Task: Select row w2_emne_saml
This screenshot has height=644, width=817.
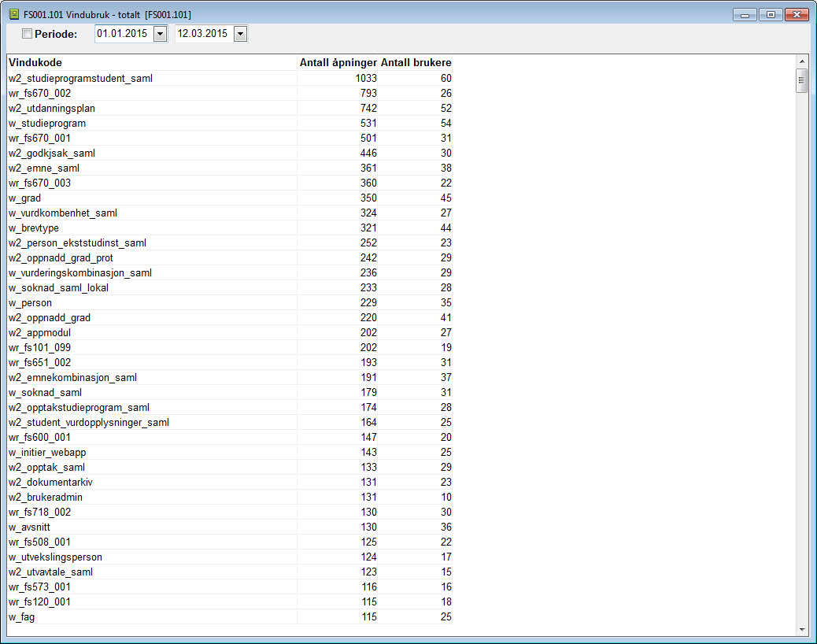Action: (x=230, y=168)
